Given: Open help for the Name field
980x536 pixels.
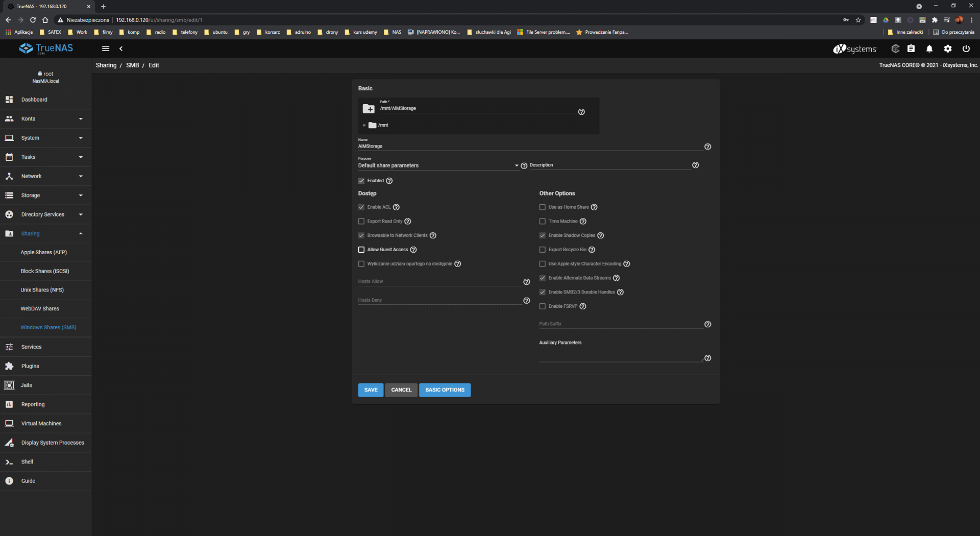Looking at the screenshot, I should (708, 147).
